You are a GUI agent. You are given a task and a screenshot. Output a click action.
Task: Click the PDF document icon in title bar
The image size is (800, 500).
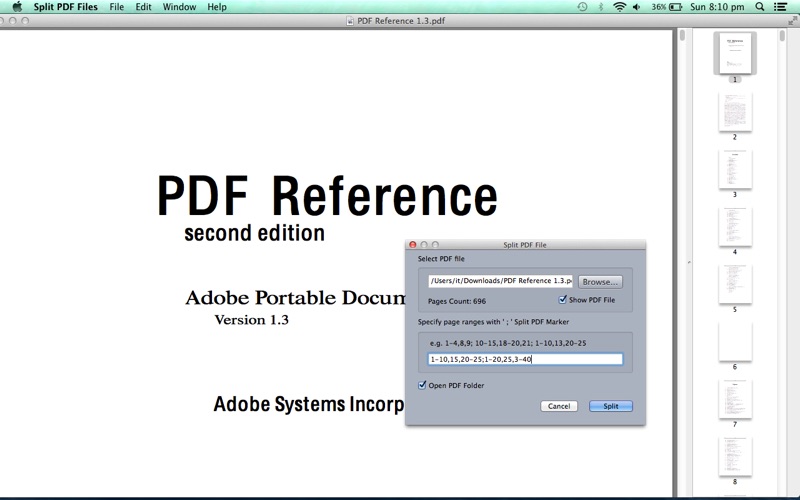[350, 21]
